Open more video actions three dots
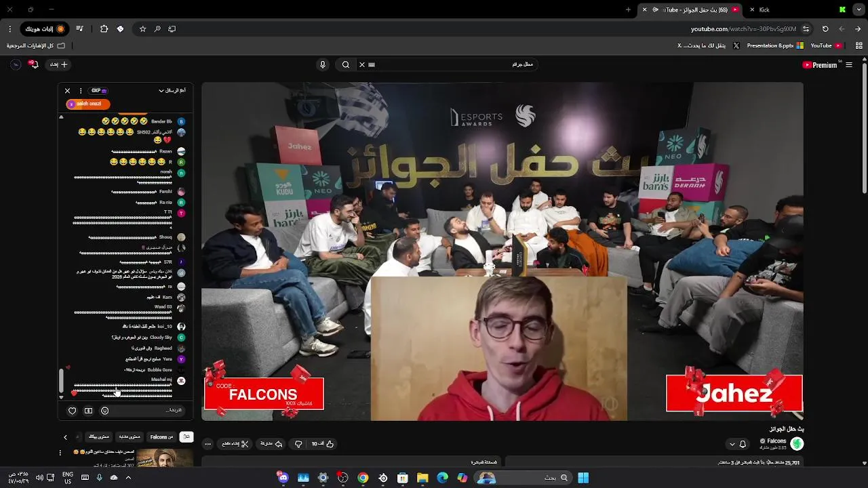This screenshot has height=488, width=868. 208,444
